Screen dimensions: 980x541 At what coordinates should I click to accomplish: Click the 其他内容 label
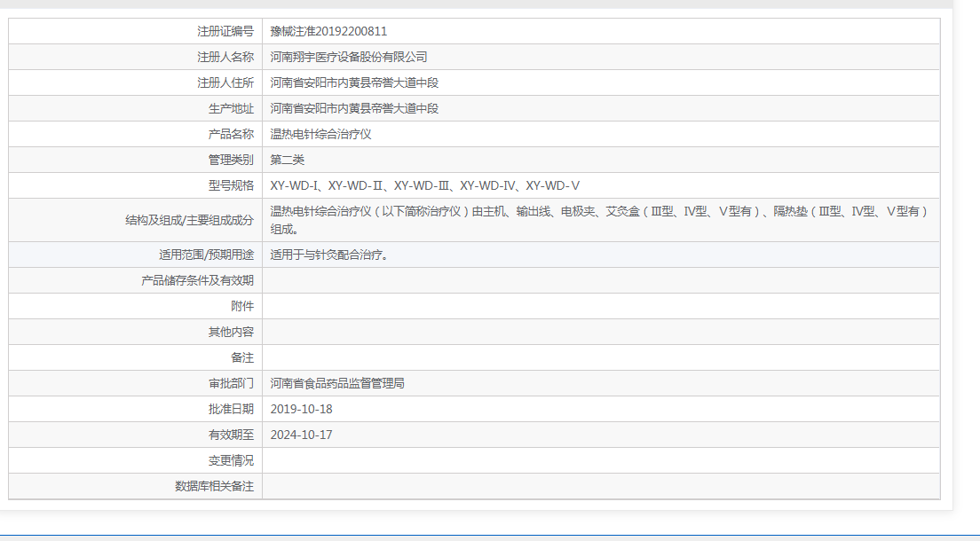(232, 332)
